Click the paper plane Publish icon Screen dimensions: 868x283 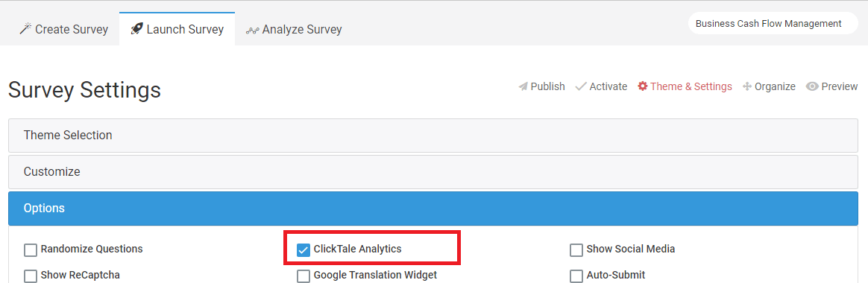click(523, 87)
